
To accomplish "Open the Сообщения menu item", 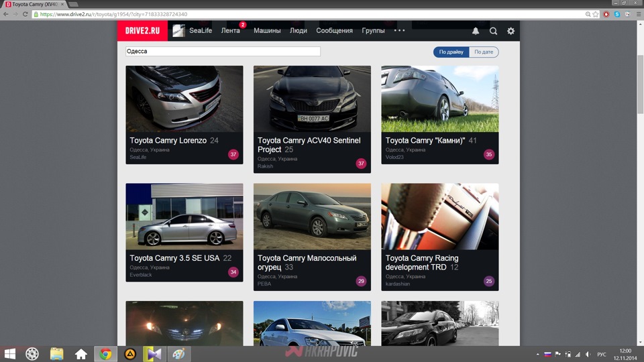I will 334,31.
